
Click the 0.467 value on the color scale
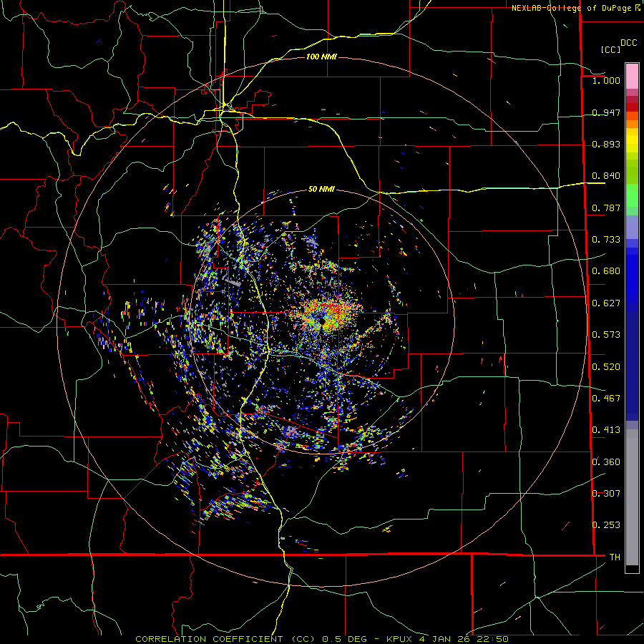coord(606,399)
